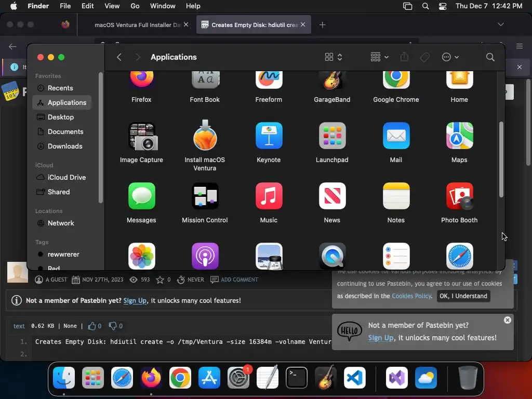Open Terminal from the Dock
The height and width of the screenshot is (399, 532).
pyautogui.click(x=296, y=378)
